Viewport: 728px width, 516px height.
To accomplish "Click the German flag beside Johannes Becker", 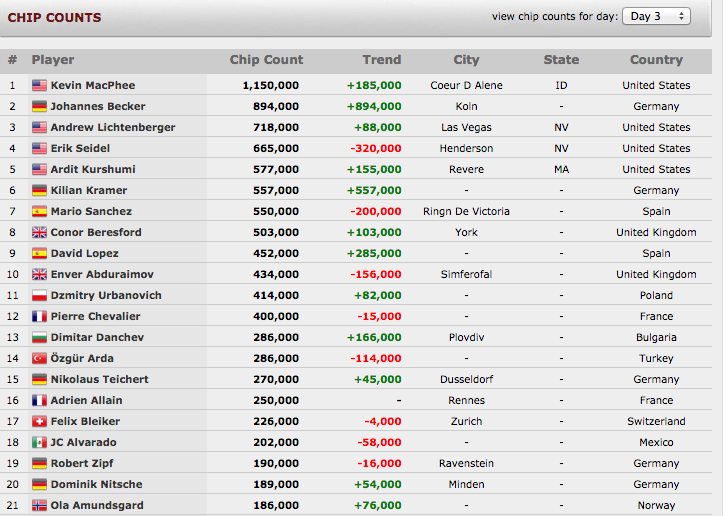I will pos(39,106).
